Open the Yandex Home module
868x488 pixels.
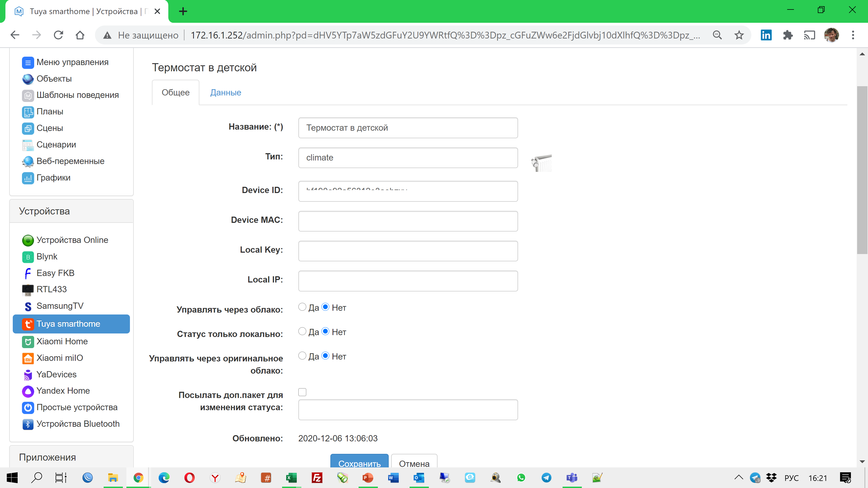click(x=63, y=391)
